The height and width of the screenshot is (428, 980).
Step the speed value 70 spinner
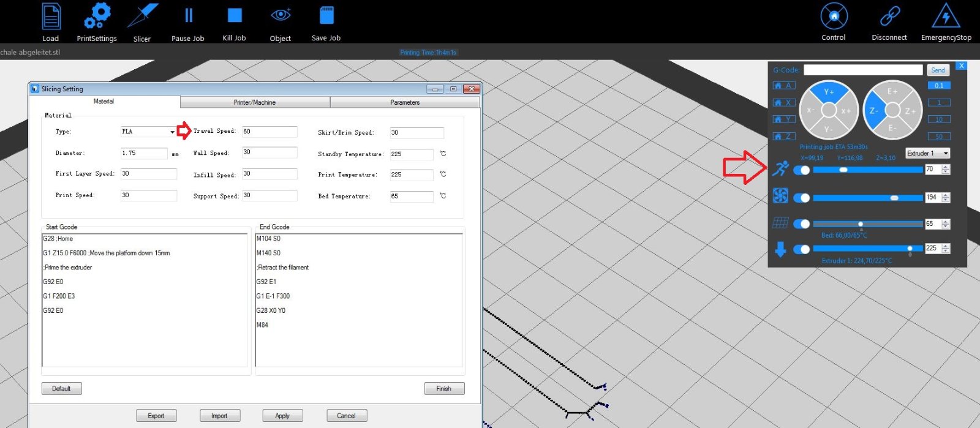(946, 170)
